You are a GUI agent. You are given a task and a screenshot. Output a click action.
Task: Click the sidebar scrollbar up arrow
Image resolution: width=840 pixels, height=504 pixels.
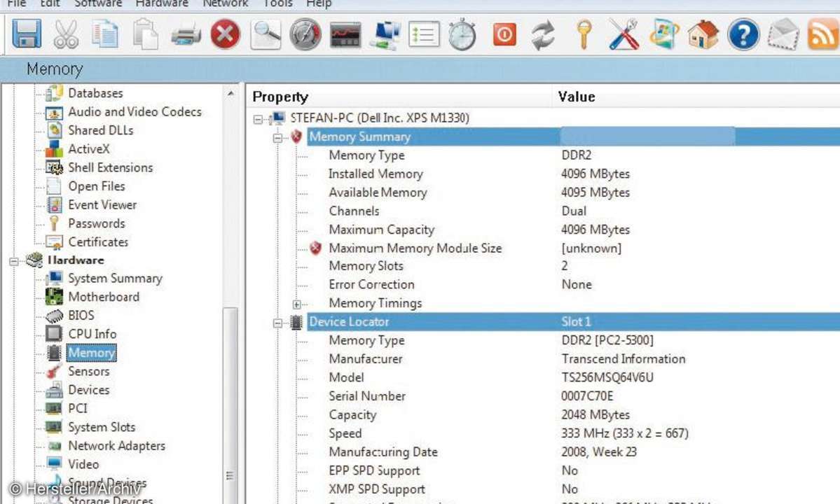coord(230,94)
